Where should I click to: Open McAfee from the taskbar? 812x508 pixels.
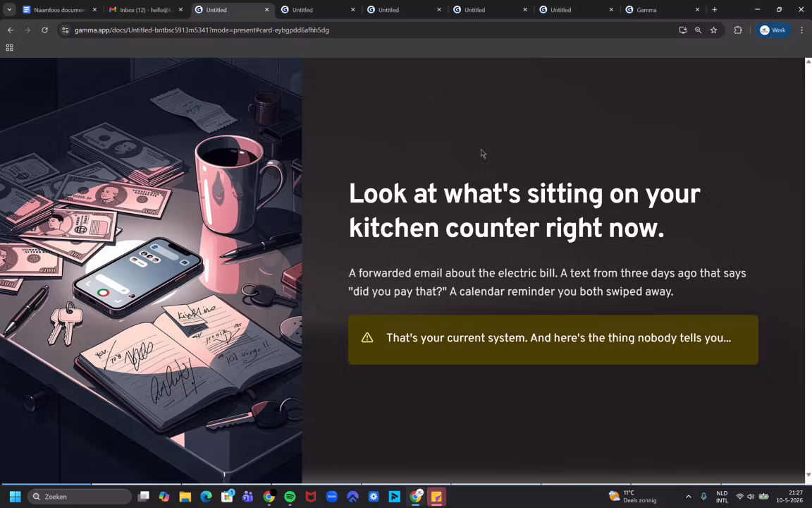[311, 497]
